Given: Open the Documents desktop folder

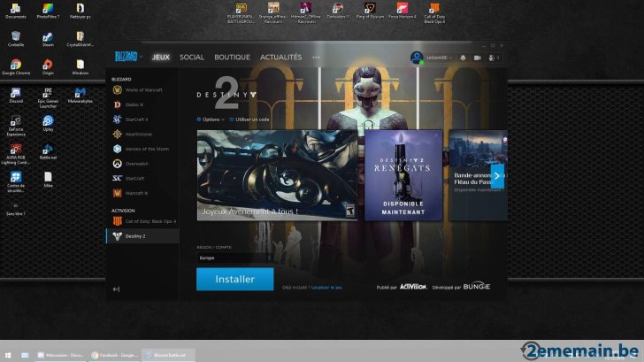Looking at the screenshot, I should pyautogui.click(x=16, y=12).
